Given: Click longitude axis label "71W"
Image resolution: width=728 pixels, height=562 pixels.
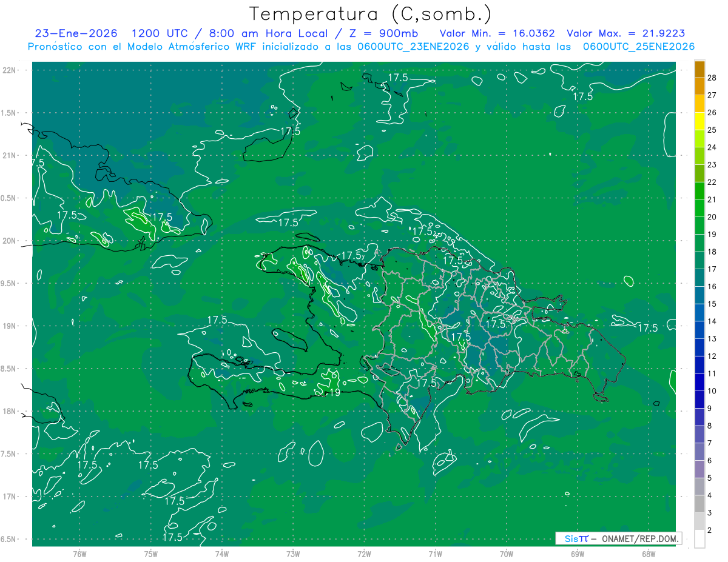Looking at the screenshot, I should [x=435, y=554].
